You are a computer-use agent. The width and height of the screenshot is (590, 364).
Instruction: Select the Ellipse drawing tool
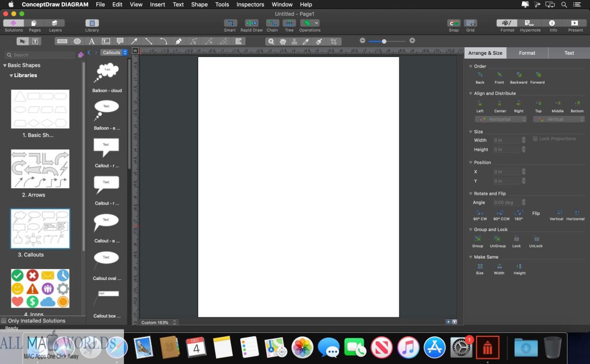pyautogui.click(x=77, y=41)
